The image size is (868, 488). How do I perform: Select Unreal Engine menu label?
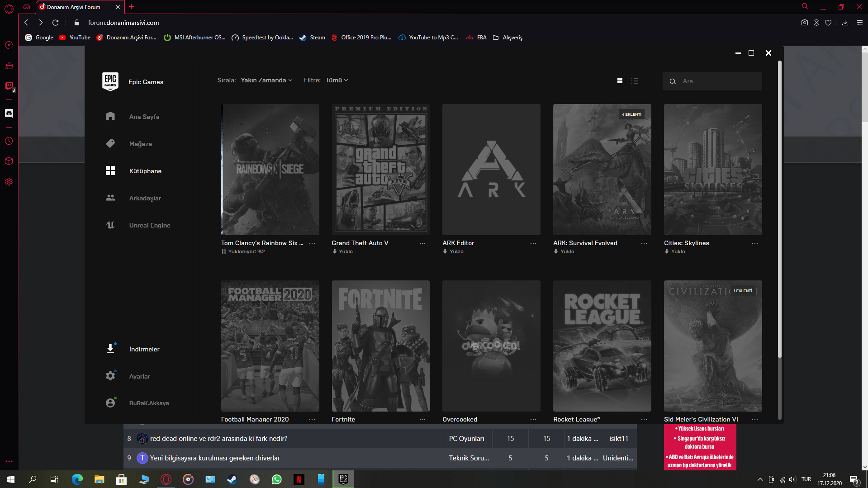pos(150,225)
